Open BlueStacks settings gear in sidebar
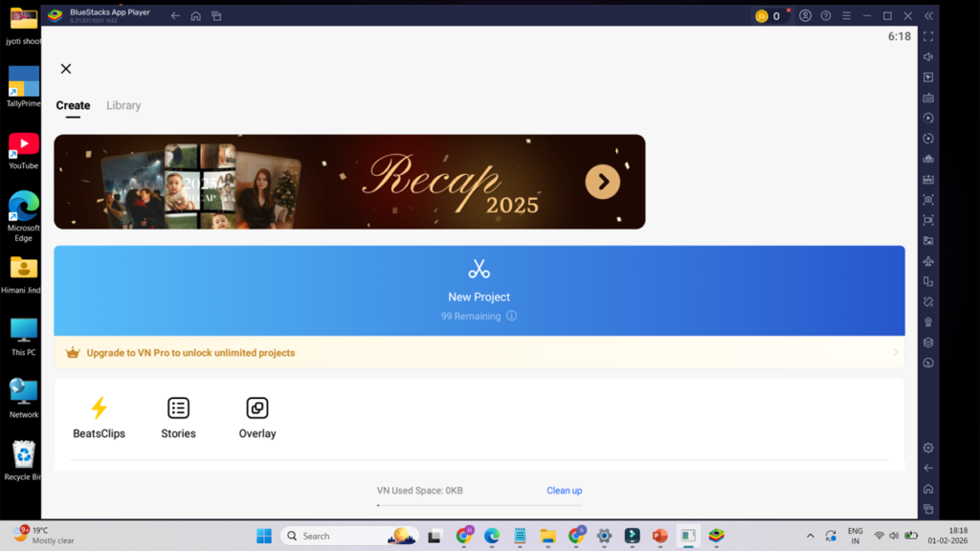The height and width of the screenshot is (551, 980). [927, 448]
